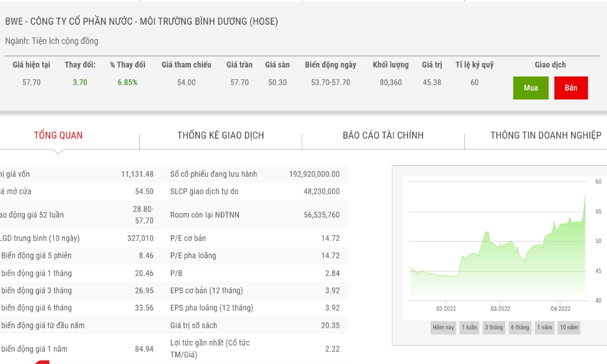Click the Giá trị value 45.38
Viewport: 607px width, 364px height.
(432, 83)
